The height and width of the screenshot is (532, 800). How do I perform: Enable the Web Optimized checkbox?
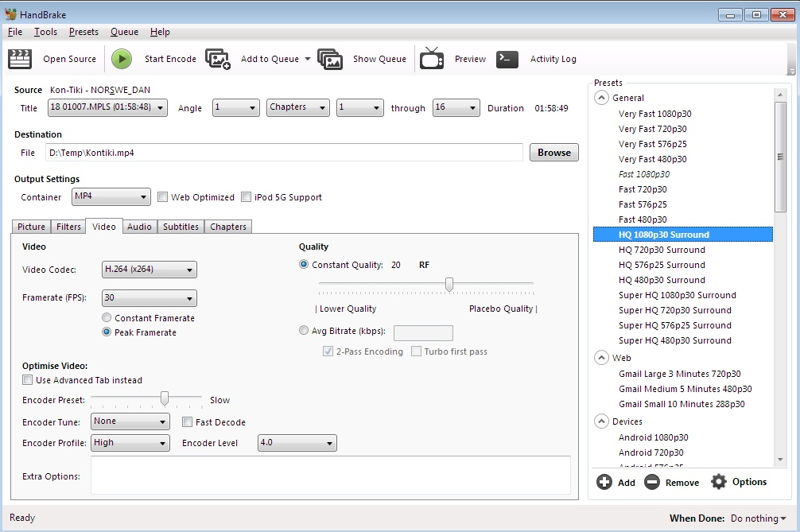point(163,197)
